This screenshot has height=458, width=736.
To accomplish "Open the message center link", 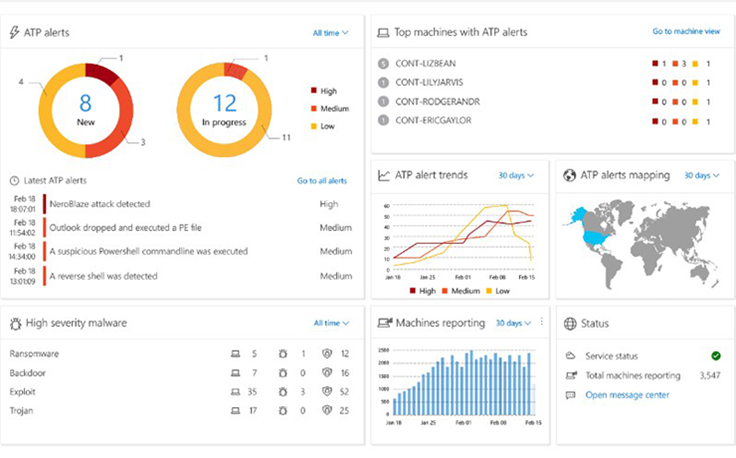I will [627, 395].
